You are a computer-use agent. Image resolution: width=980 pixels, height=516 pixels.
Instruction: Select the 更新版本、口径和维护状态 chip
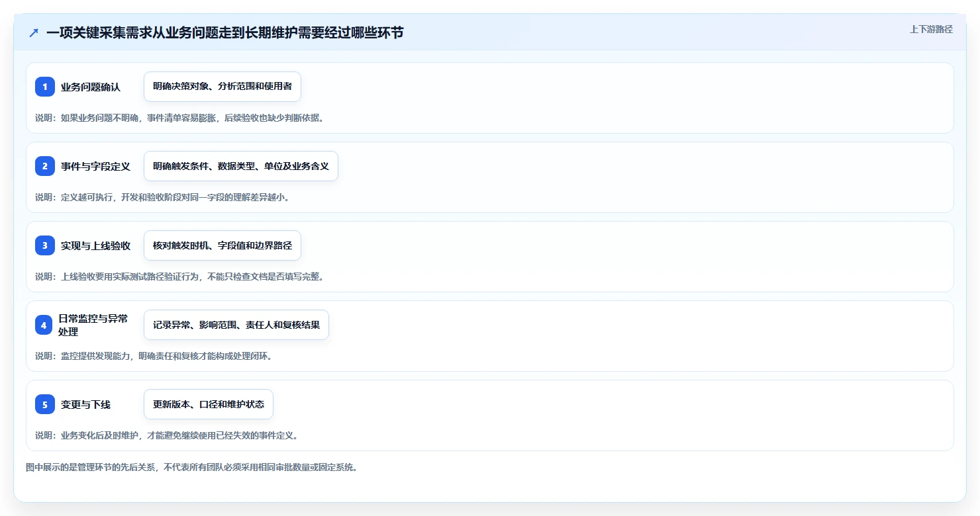point(209,404)
